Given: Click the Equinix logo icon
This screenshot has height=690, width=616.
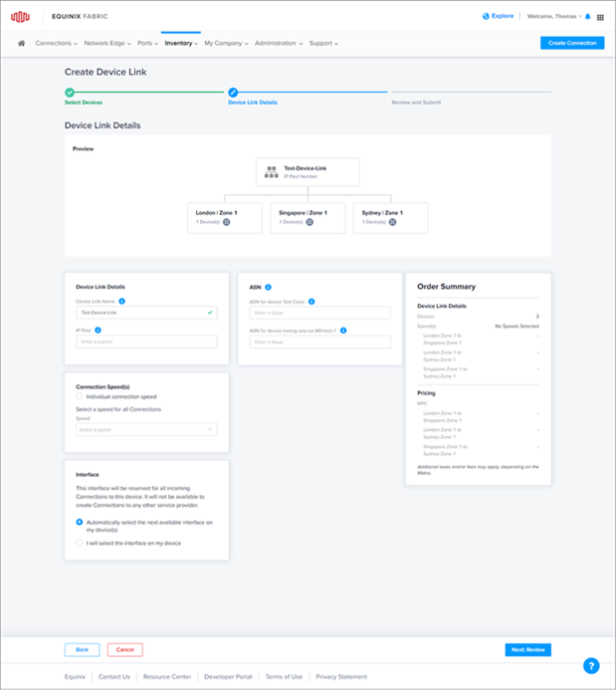Looking at the screenshot, I should pyautogui.click(x=20, y=17).
